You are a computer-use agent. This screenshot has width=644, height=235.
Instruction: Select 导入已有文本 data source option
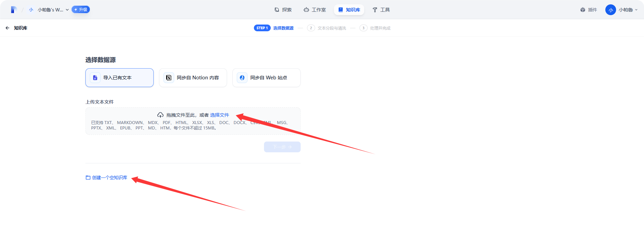[119, 78]
